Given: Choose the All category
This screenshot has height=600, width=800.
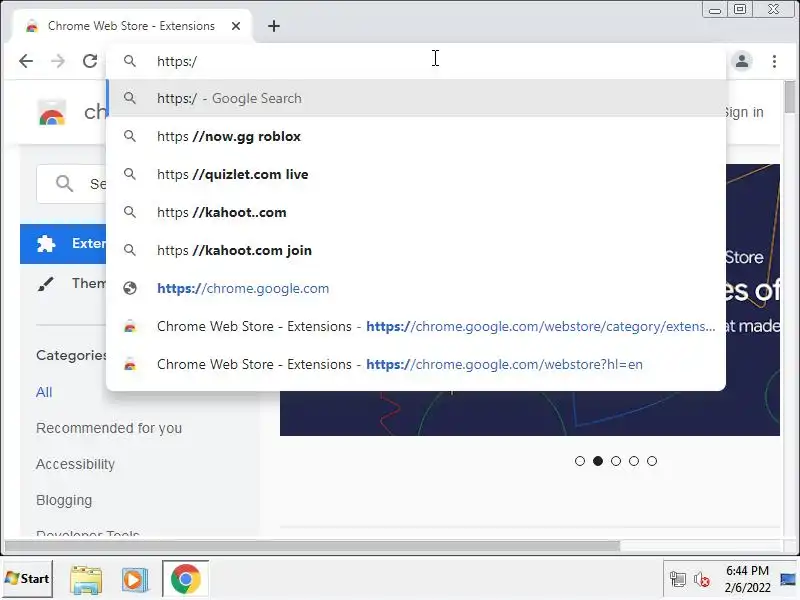Looking at the screenshot, I should (44, 392).
